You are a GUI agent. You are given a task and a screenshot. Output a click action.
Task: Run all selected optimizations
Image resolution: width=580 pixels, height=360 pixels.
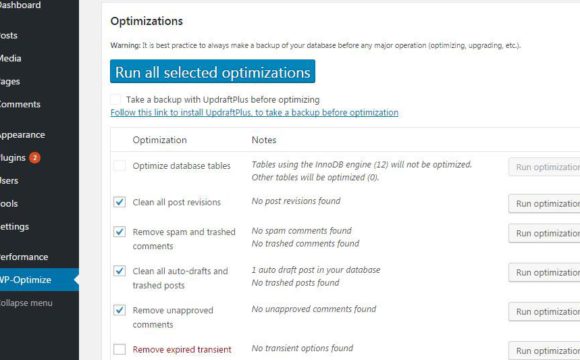point(213,71)
